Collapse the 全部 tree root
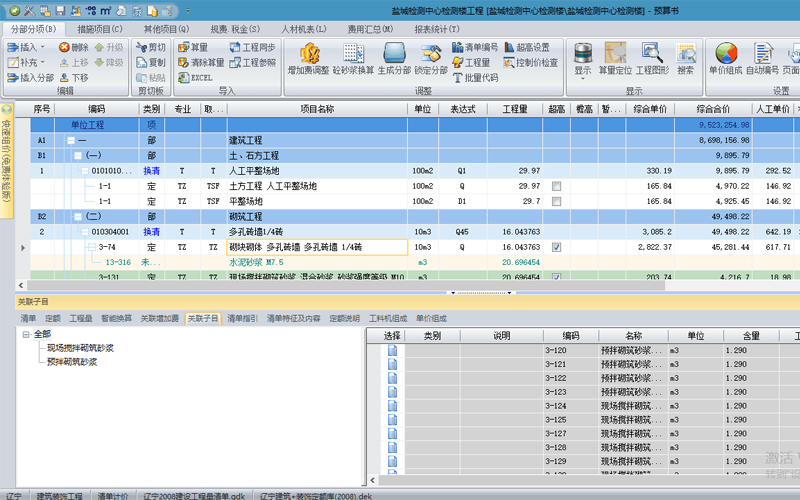 pos(26,335)
